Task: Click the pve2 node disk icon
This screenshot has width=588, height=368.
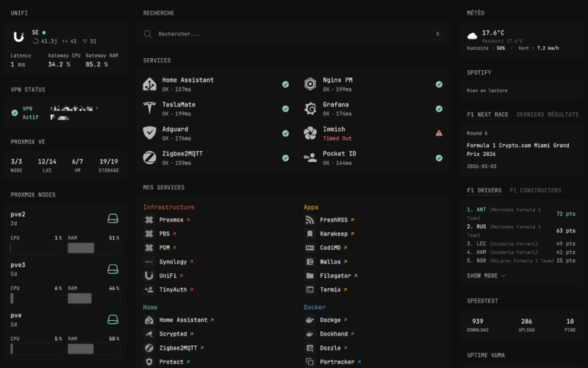Action: pos(113,219)
